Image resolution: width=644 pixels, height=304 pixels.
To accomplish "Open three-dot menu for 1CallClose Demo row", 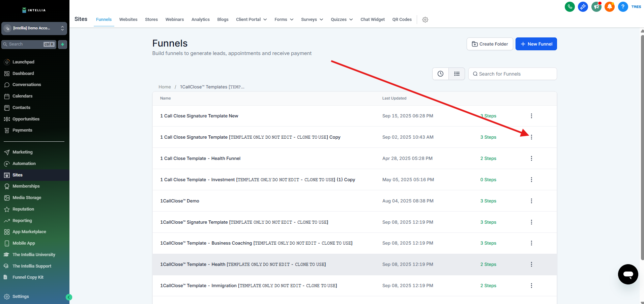I will tap(531, 201).
